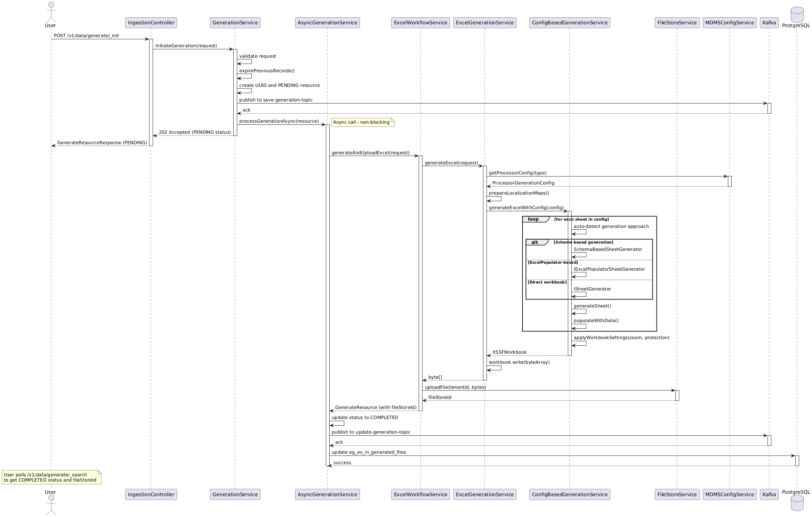Screen dimensions: 812x517
Task: Click the 'update eg_ex_in_generated_files' message label
Action: point(369,452)
